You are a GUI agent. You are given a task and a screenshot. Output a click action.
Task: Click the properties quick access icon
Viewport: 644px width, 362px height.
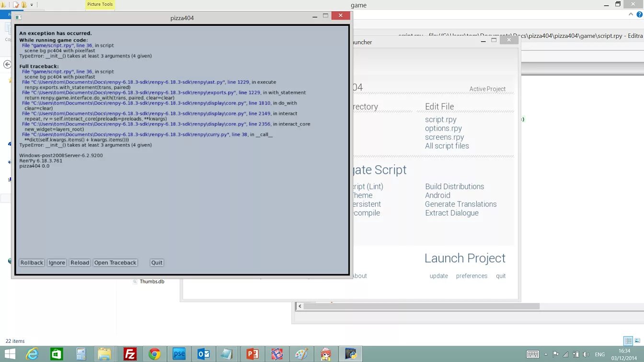coord(16,5)
